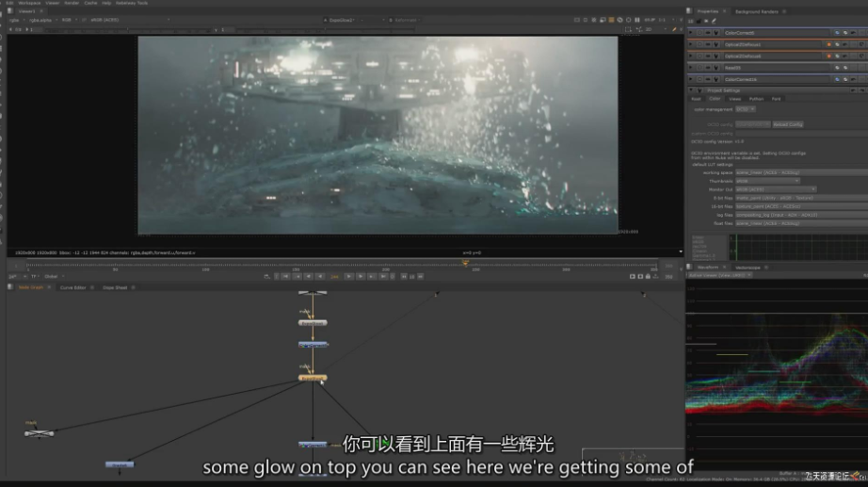Expand the Read35 properties panel
This screenshot has height=487, width=868.
point(690,68)
